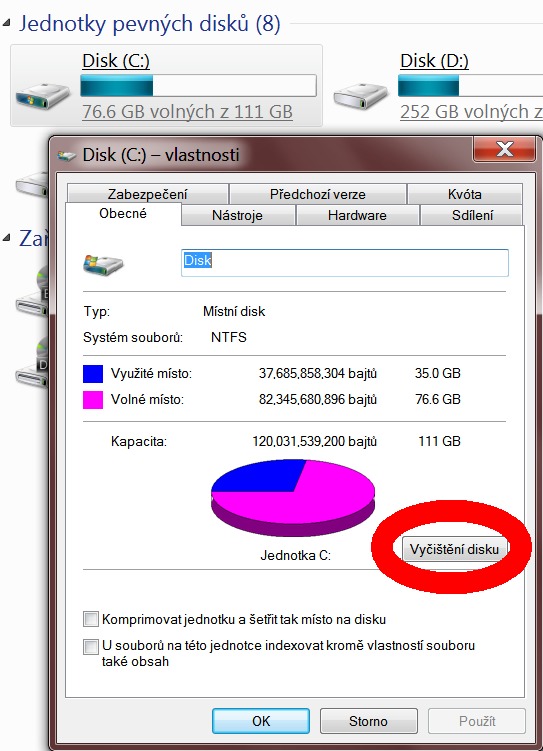Select the Disk (C:) drive icon
The image size is (543, 751).
pos(42,95)
